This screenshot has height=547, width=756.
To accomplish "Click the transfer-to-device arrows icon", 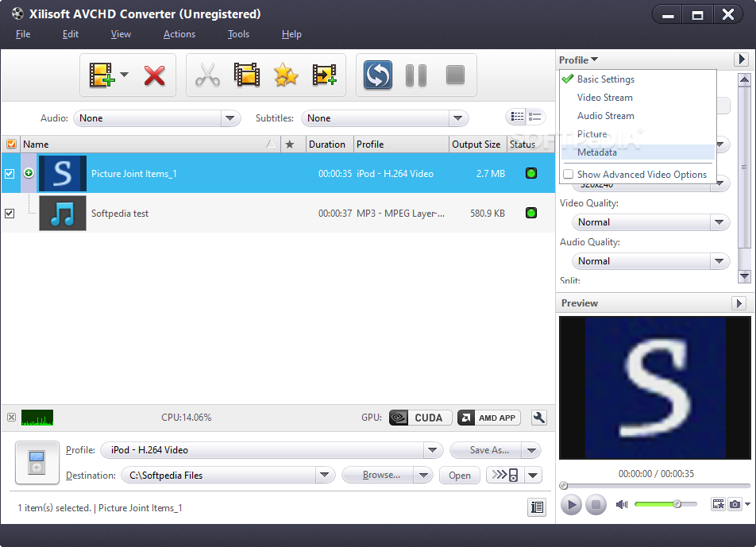I will click(x=505, y=476).
